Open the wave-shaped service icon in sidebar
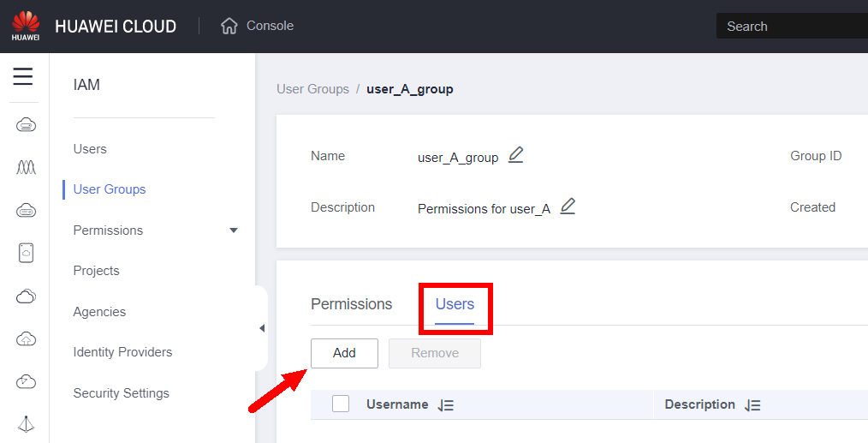The height and width of the screenshot is (443, 868). [x=26, y=167]
